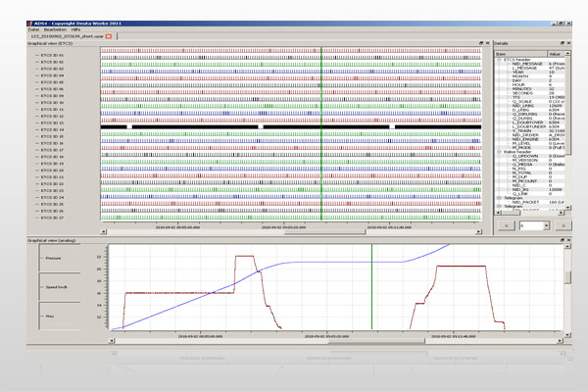Click the Item column header in Details
Screen dimensions: 588x392
coord(521,54)
